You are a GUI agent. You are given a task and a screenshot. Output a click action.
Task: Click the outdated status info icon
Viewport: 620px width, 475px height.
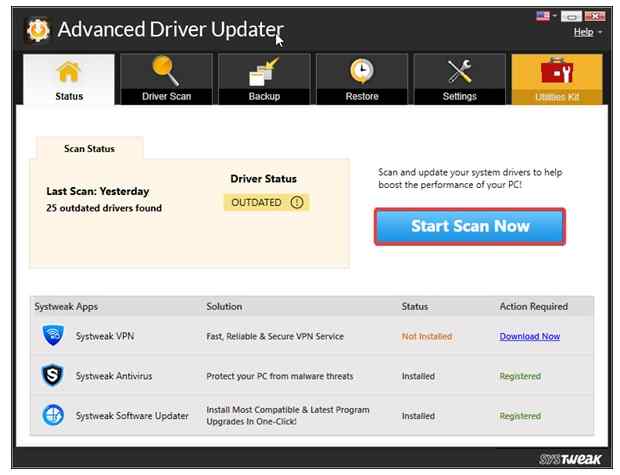pyautogui.click(x=296, y=202)
